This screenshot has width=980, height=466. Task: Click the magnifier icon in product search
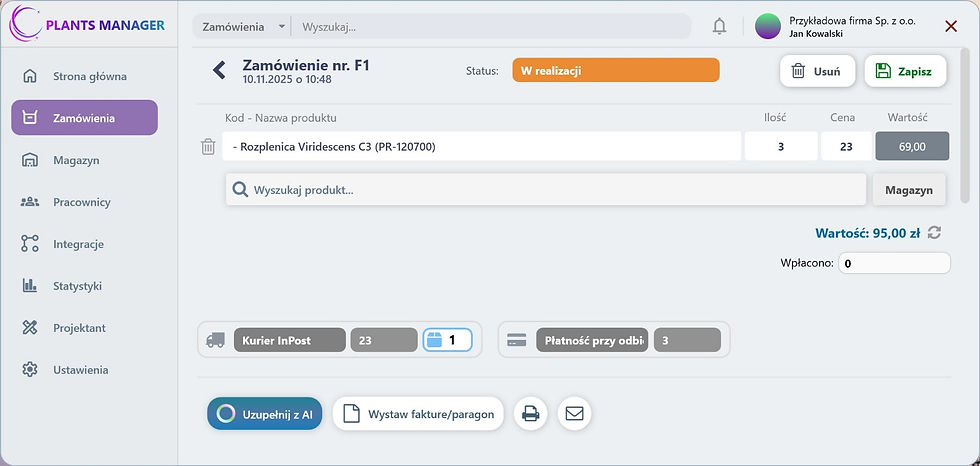click(x=240, y=190)
